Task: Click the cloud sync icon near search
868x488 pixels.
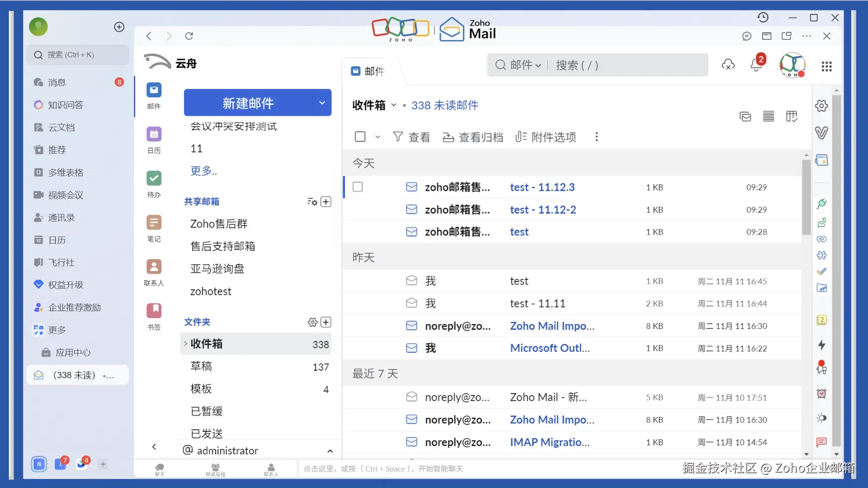Action: tap(728, 65)
